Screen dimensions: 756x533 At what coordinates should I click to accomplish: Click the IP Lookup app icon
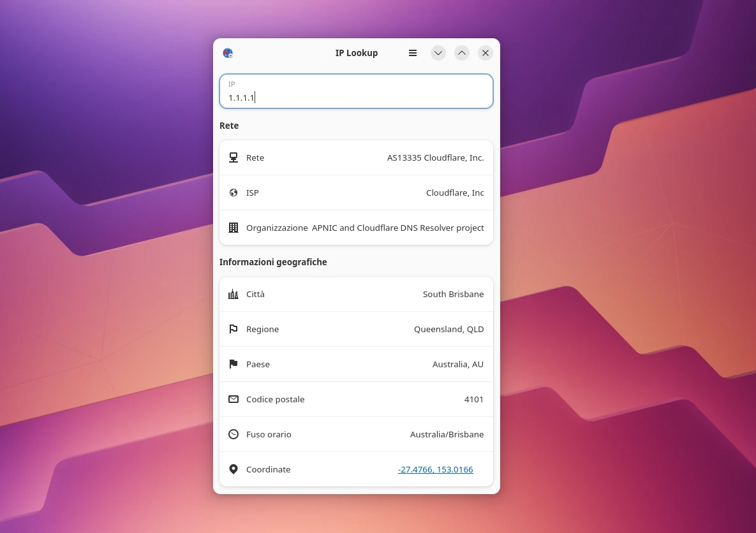tap(228, 53)
